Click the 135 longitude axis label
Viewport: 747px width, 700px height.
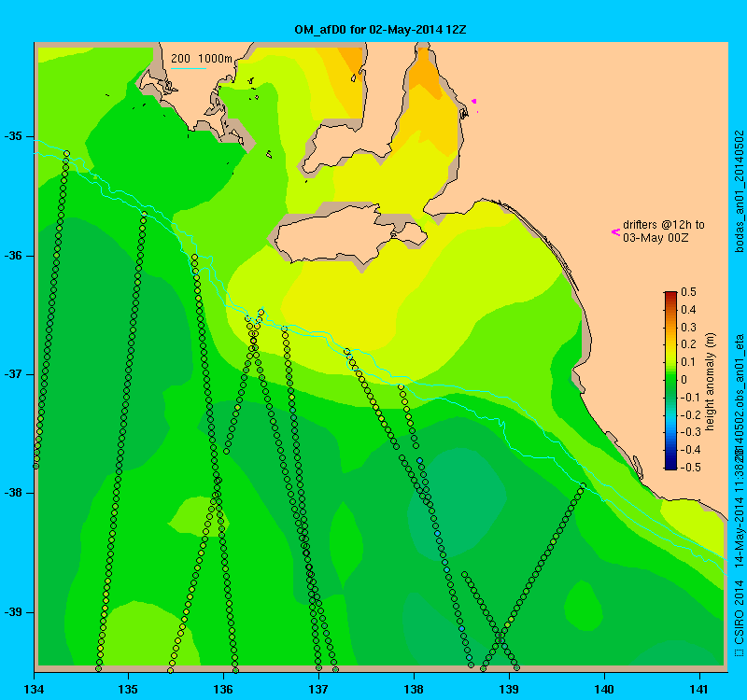point(128,689)
